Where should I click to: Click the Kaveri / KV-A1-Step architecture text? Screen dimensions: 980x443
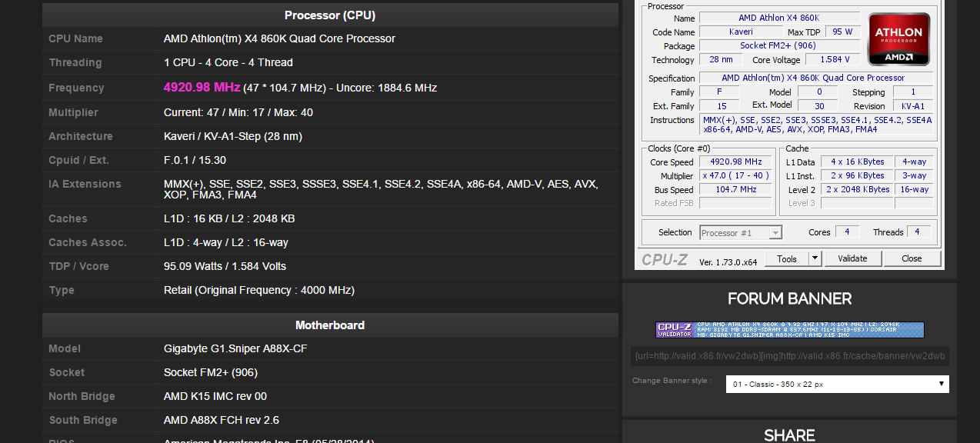click(232, 136)
